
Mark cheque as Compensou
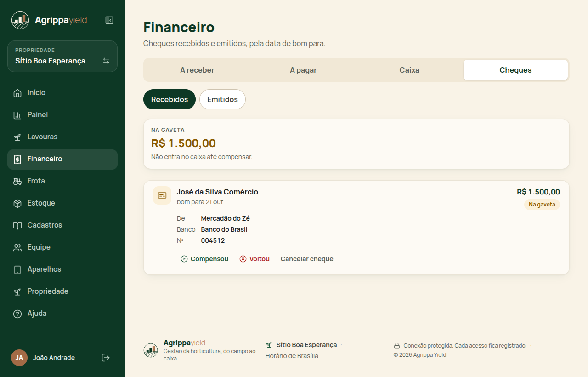pyautogui.click(x=204, y=259)
